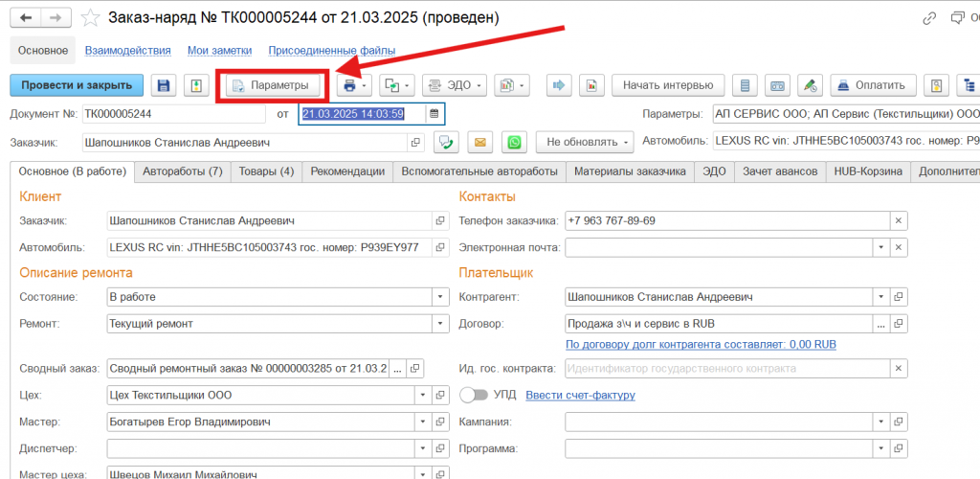Click the favorite star icon in title
Image resolution: width=980 pixels, height=479 pixels.
(90, 18)
